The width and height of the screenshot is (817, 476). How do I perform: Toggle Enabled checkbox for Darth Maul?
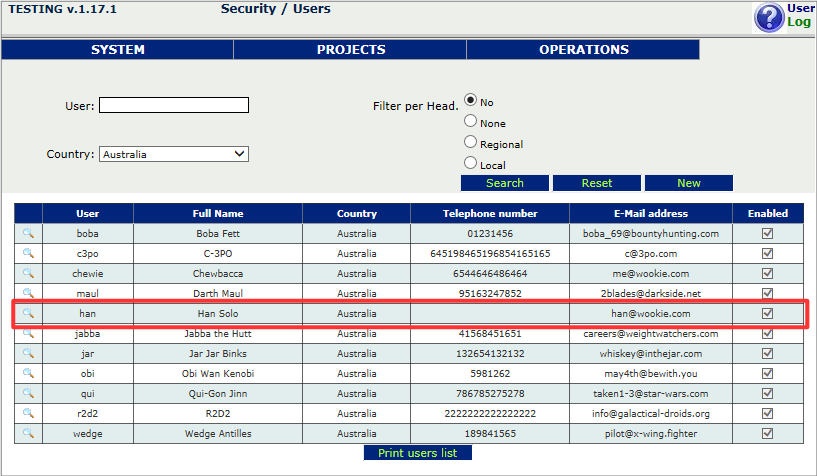tap(768, 293)
